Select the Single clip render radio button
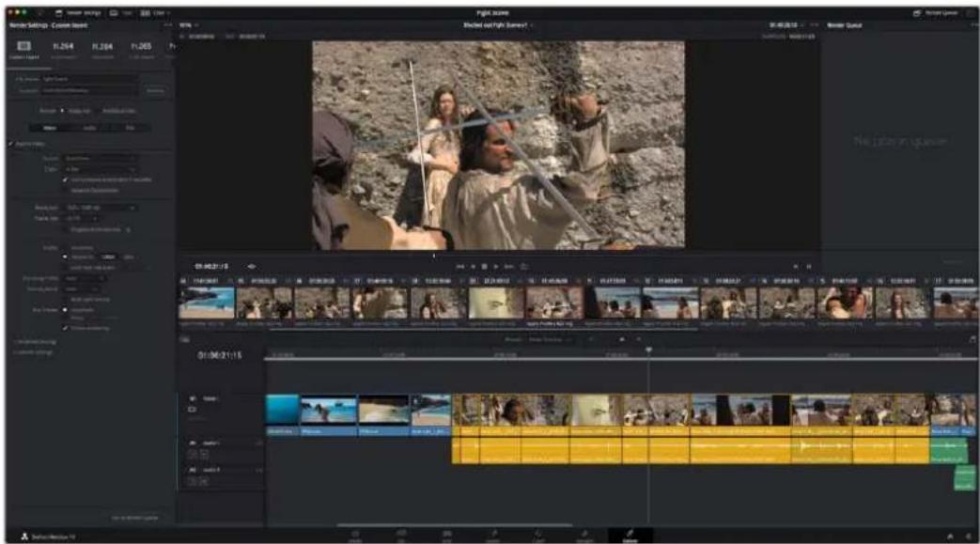 pos(63,111)
